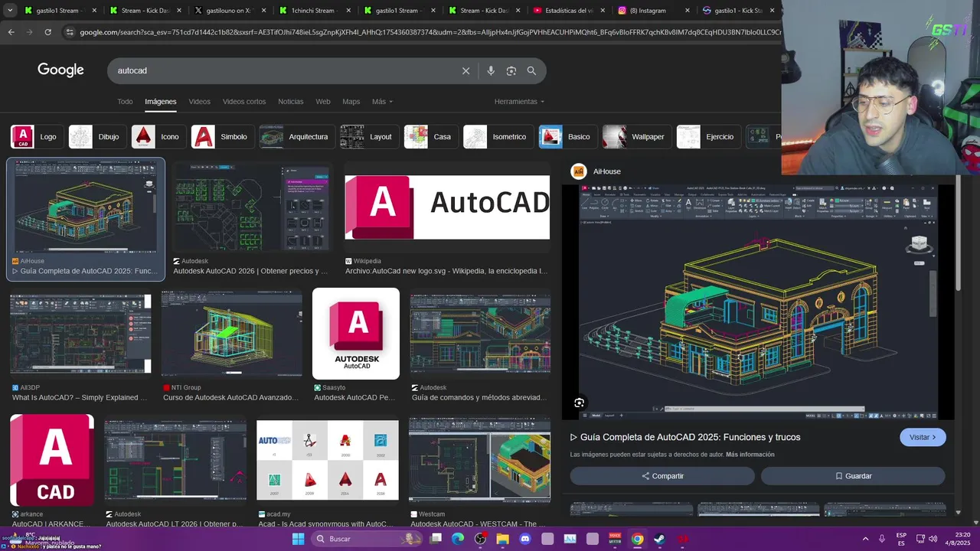
Task: Go back with the browser back arrow
Action: (11, 32)
